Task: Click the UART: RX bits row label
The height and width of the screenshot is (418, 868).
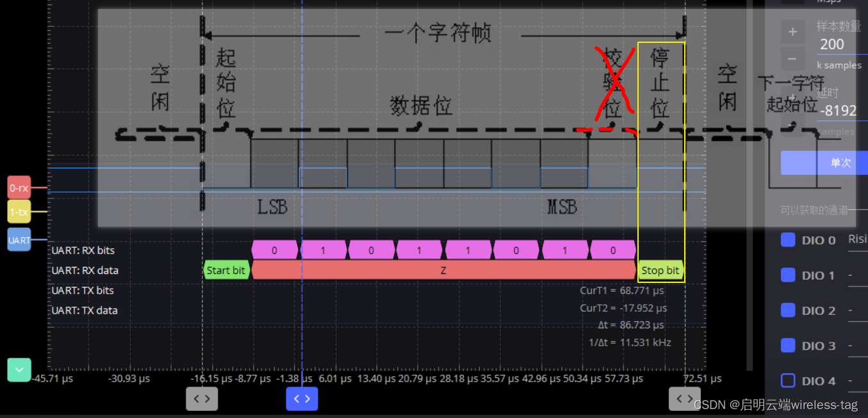Action: (83, 250)
